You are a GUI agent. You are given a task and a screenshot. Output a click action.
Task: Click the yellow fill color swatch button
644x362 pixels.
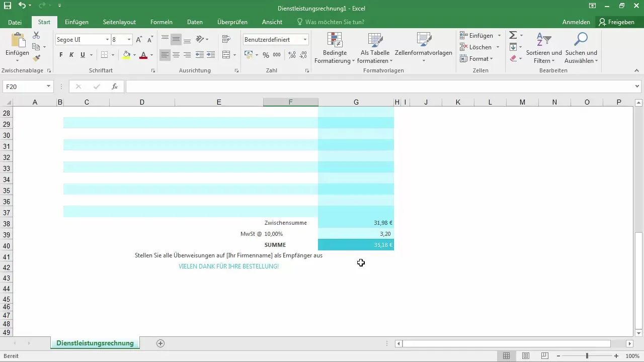pos(127,55)
